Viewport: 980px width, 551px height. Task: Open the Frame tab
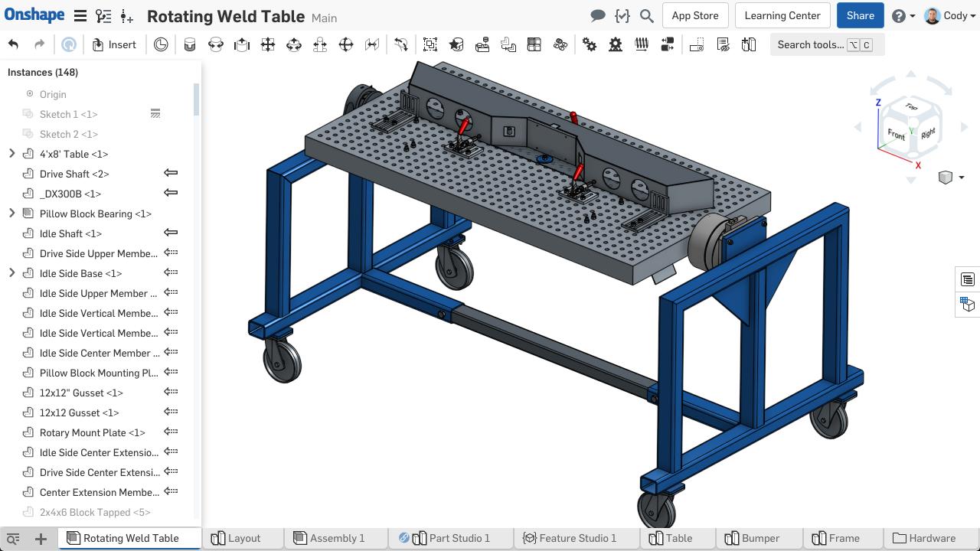click(843, 538)
